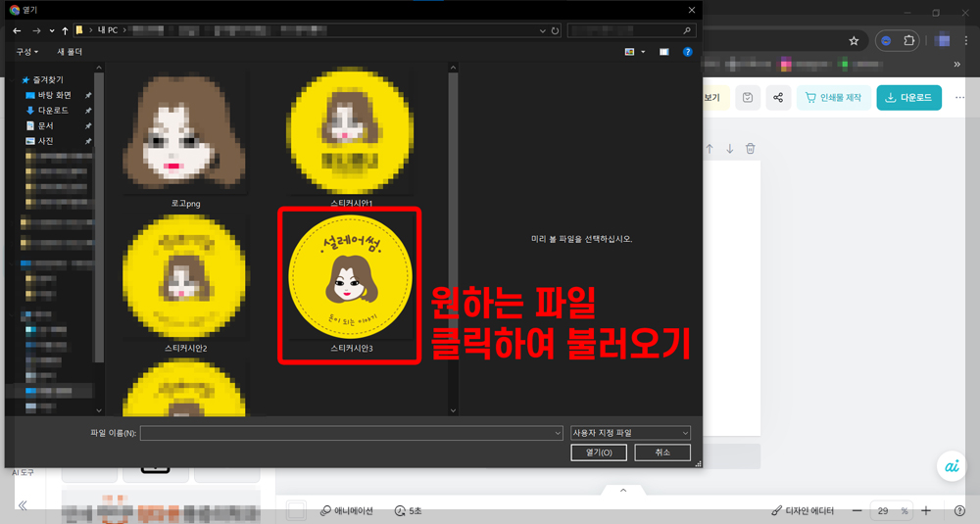Expand the address bar path history

(x=543, y=30)
